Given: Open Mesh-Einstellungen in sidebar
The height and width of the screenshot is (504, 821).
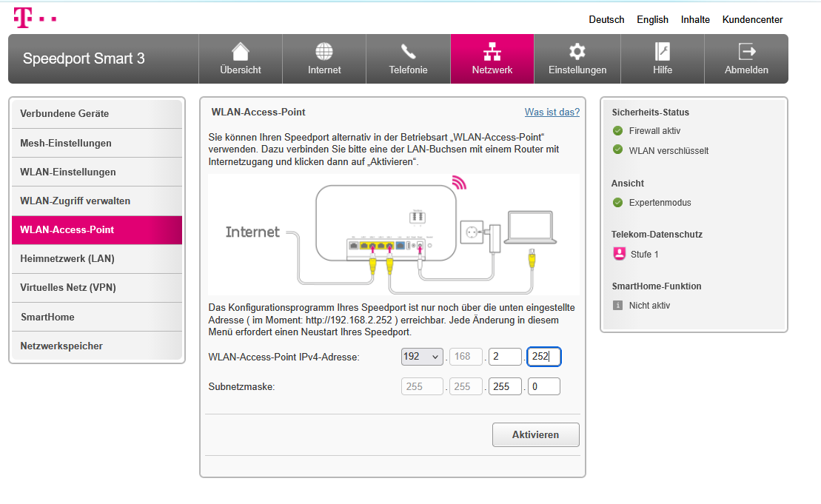Looking at the screenshot, I should pos(97,143).
